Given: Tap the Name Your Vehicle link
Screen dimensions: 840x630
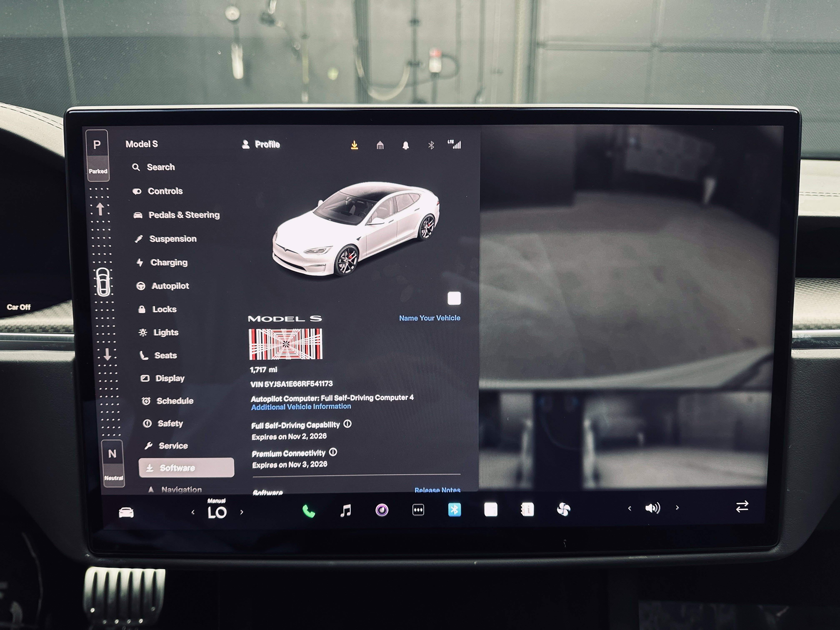Looking at the screenshot, I should click(x=430, y=318).
